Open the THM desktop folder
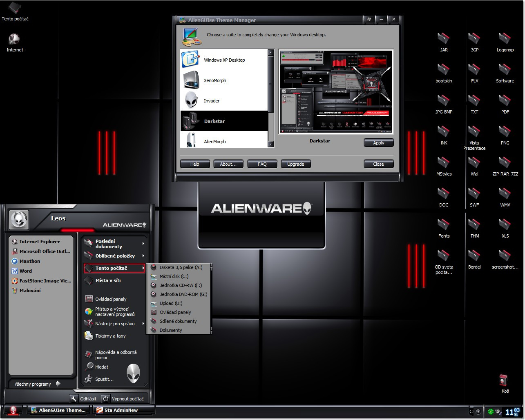 [474, 229]
